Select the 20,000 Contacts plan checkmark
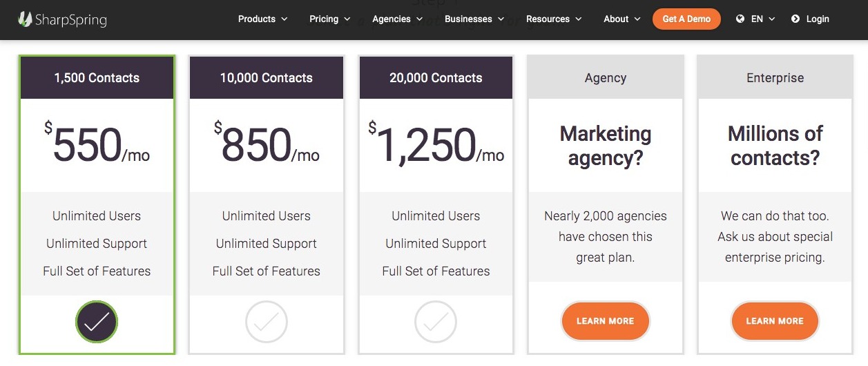868x366 pixels. [436, 322]
